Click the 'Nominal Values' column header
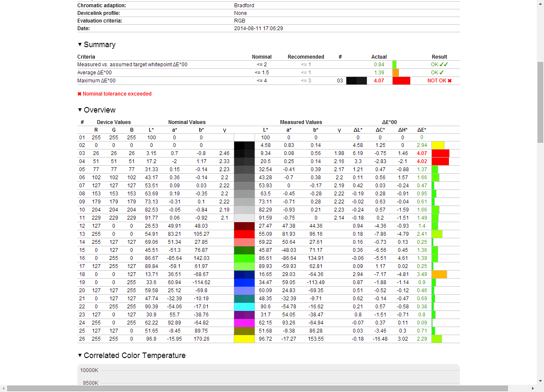Screen dimensions: 544x392 pyautogui.click(x=187, y=122)
